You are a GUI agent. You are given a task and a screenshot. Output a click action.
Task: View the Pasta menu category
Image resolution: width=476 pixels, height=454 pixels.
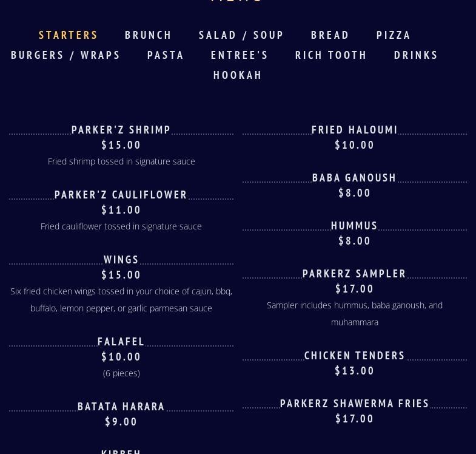click(x=166, y=55)
